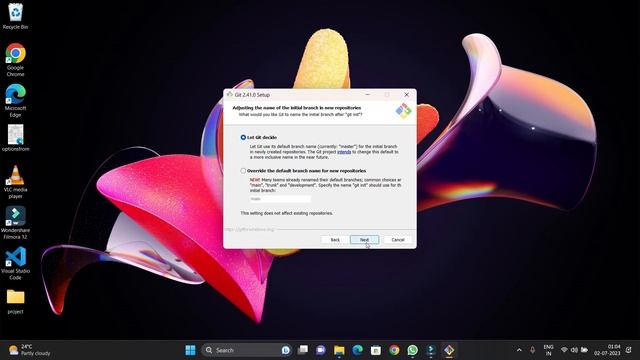Open Google Chrome from the taskbar

click(394, 350)
